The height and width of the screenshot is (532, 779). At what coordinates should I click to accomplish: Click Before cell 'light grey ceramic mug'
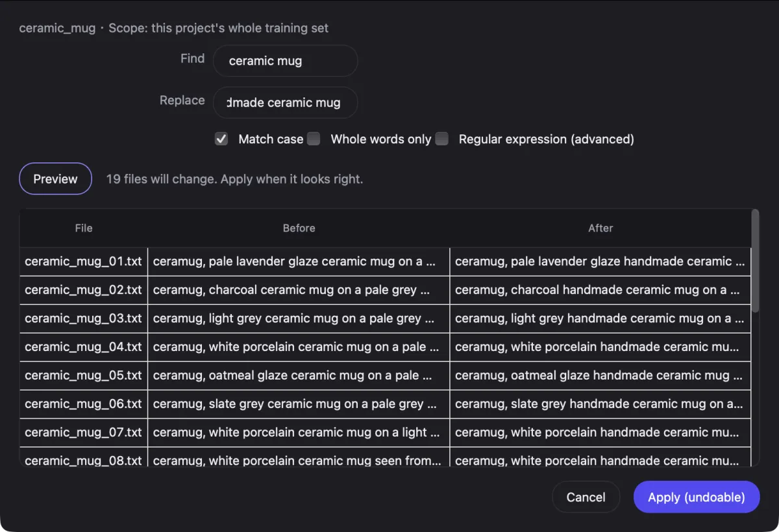(x=299, y=319)
